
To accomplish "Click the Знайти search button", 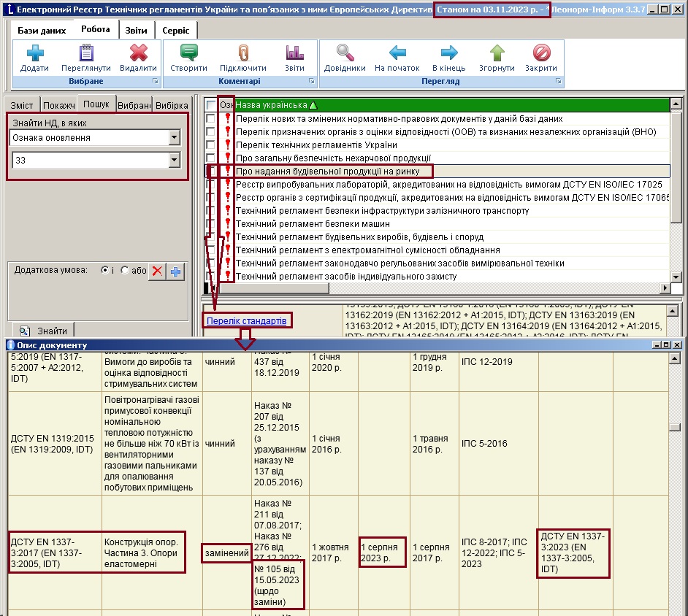I will pos(42,331).
